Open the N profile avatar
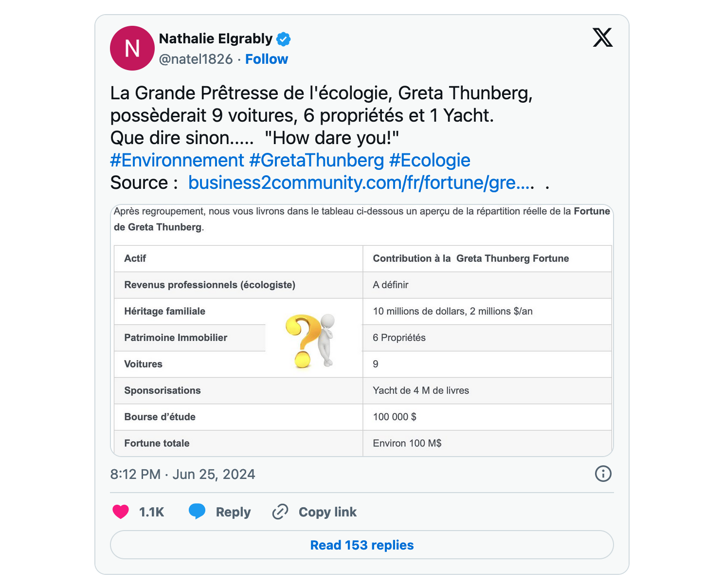This screenshot has width=723, height=588. [132, 48]
